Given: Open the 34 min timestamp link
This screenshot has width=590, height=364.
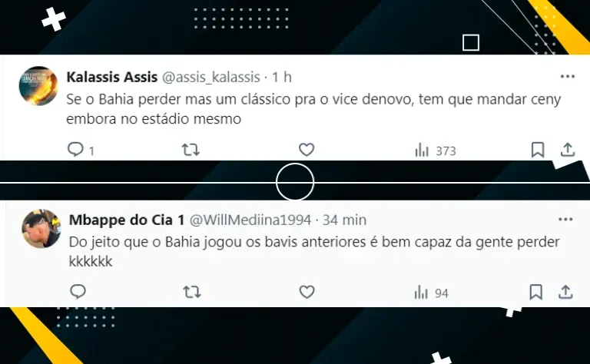Looking at the screenshot, I should pyautogui.click(x=344, y=220).
